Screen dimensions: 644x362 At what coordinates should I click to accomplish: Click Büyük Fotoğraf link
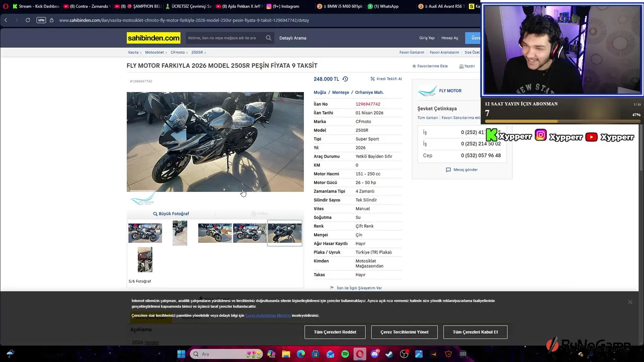(x=171, y=214)
